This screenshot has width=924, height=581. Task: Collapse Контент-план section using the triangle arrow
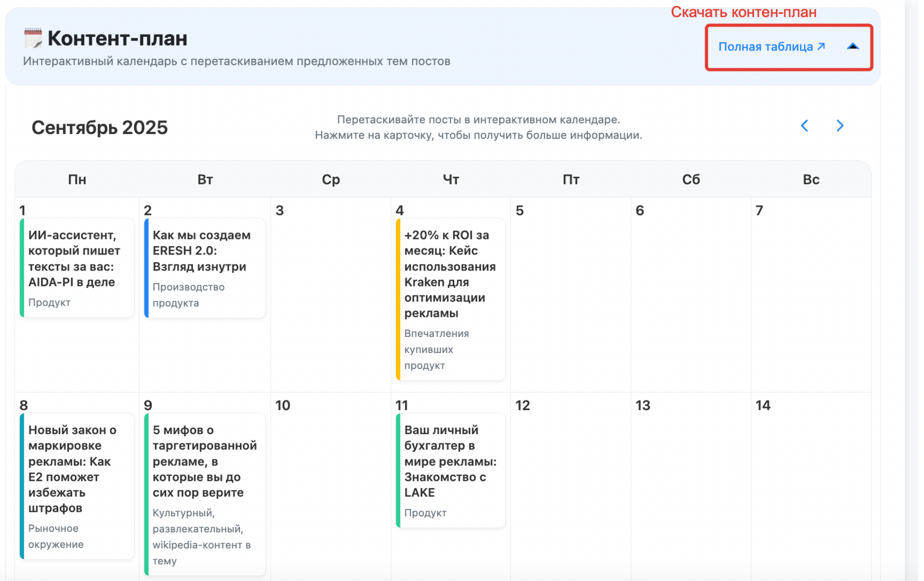coord(853,47)
